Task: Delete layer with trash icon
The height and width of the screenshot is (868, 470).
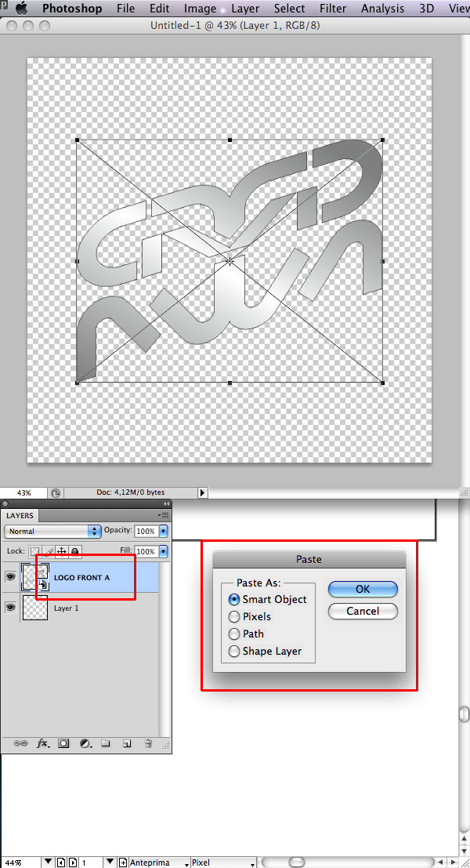Action: pos(147,743)
